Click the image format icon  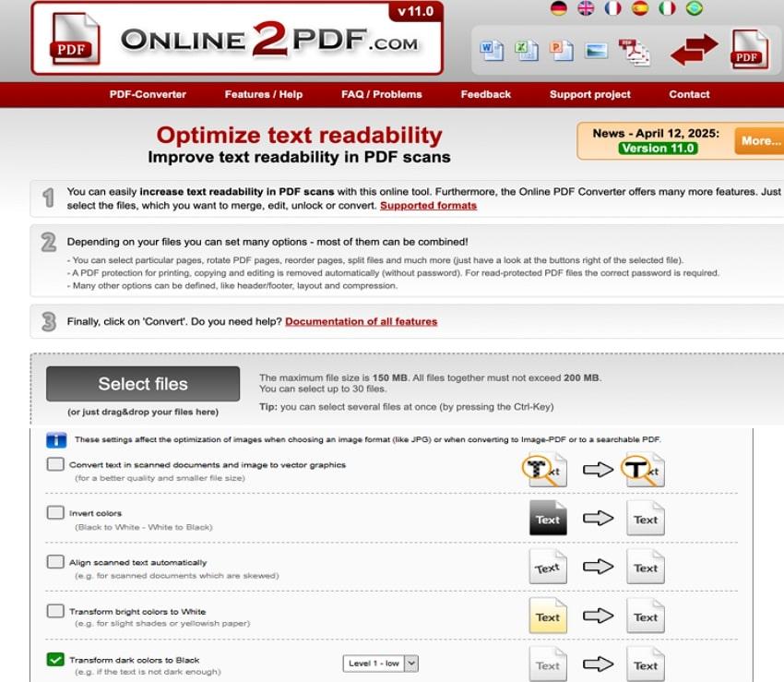(x=596, y=51)
